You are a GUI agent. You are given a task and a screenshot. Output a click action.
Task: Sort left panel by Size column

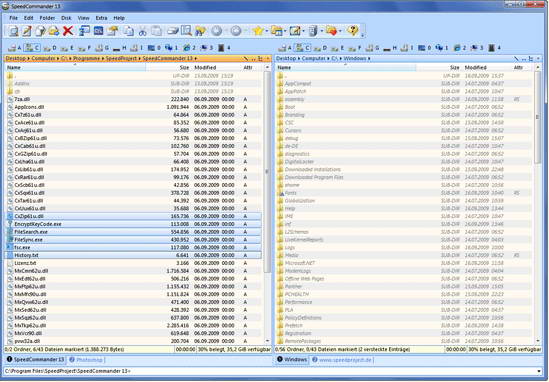click(x=184, y=67)
